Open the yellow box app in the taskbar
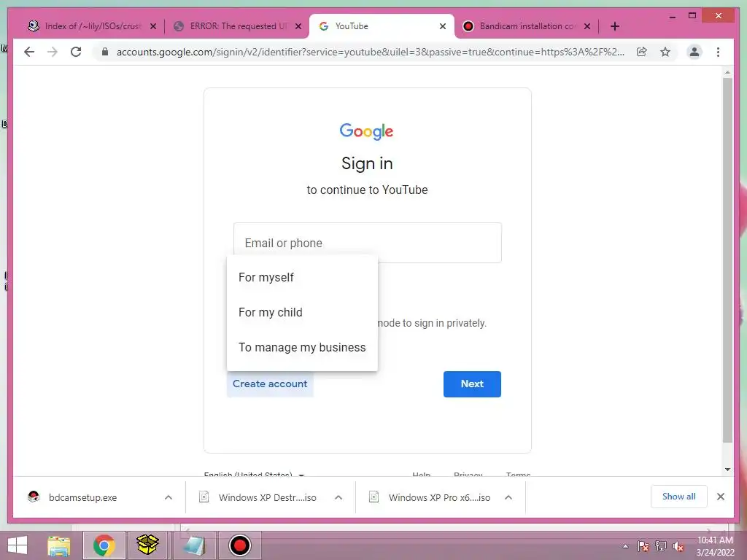Image resolution: width=747 pixels, height=560 pixels. coord(147,545)
